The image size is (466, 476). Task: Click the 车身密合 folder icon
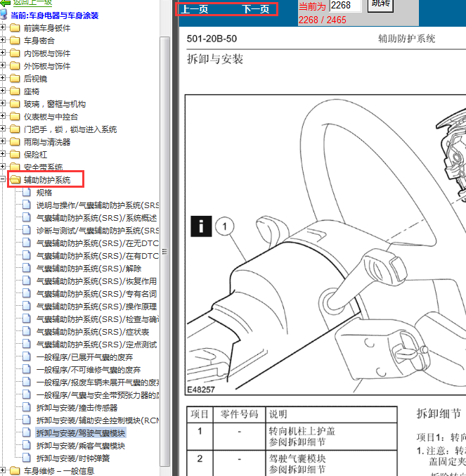pyautogui.click(x=15, y=40)
